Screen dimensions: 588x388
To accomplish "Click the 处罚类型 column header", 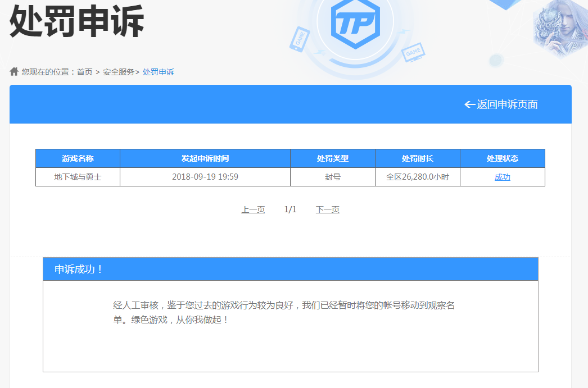I will [333, 158].
